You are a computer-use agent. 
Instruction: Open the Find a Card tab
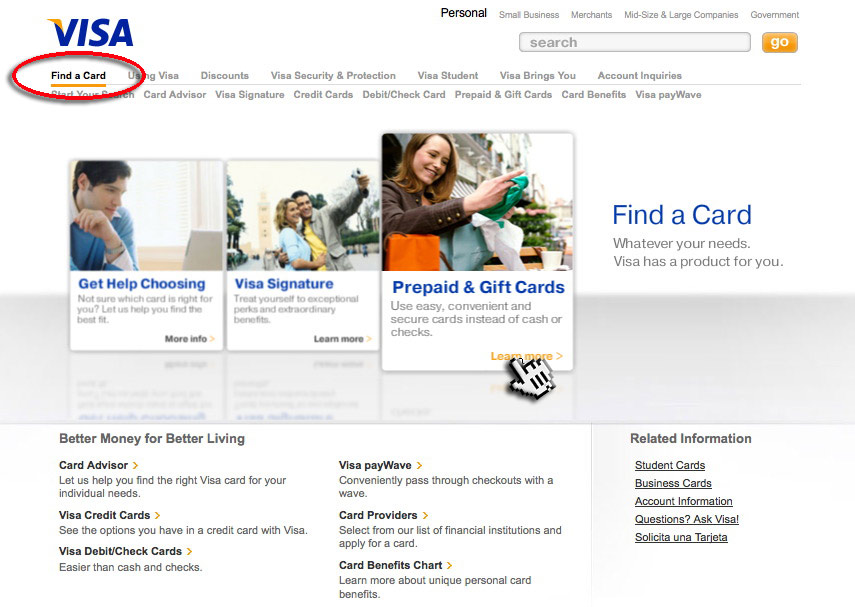[x=78, y=76]
